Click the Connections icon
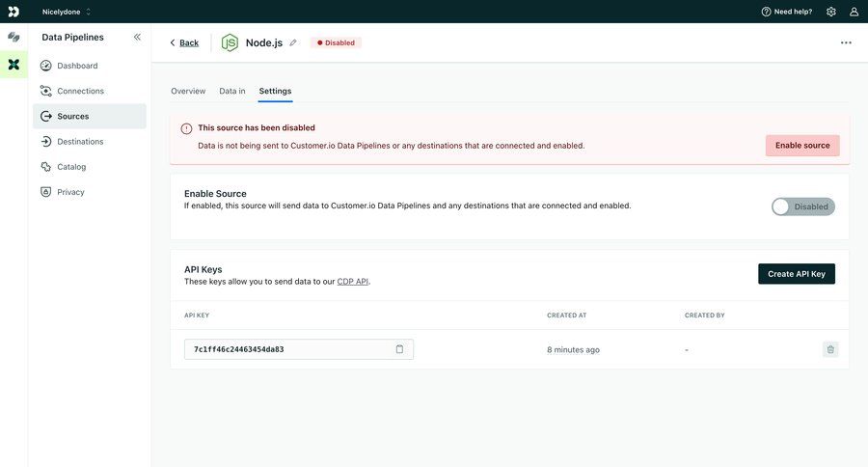 [x=46, y=91]
